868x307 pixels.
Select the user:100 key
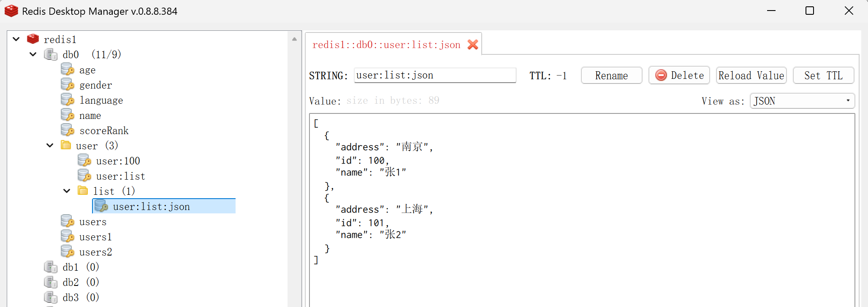[x=118, y=161]
